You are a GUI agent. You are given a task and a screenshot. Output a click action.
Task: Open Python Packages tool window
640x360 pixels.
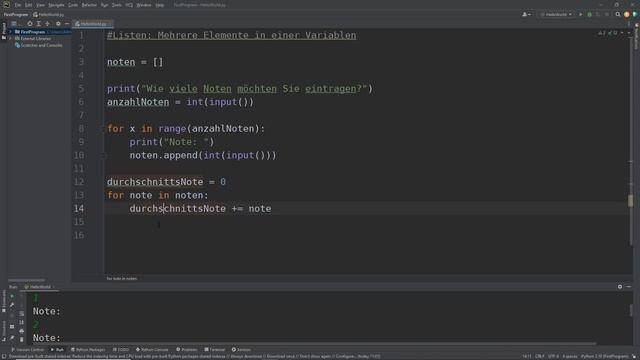point(88,350)
